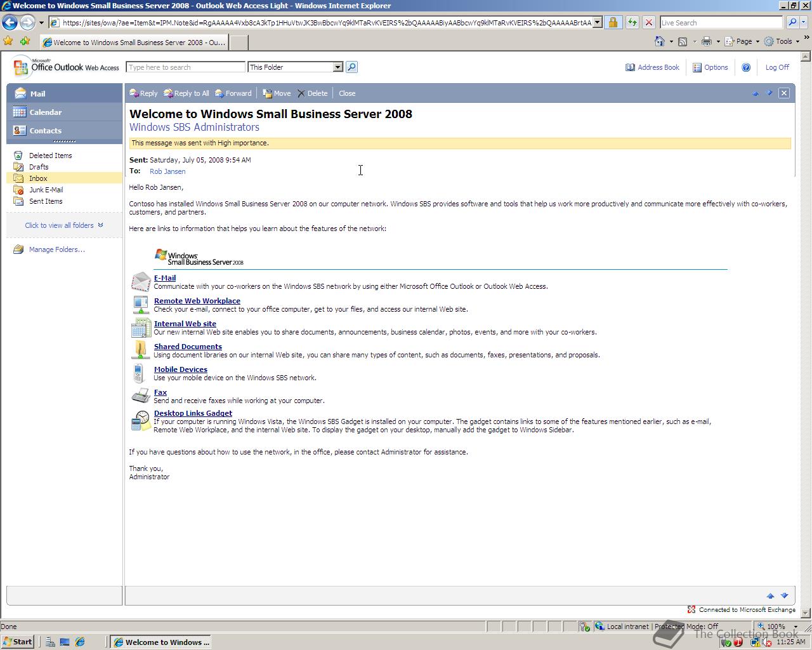Image resolution: width=812 pixels, height=650 pixels.
Task: Open the Shared Documents link
Action: pyautogui.click(x=188, y=347)
